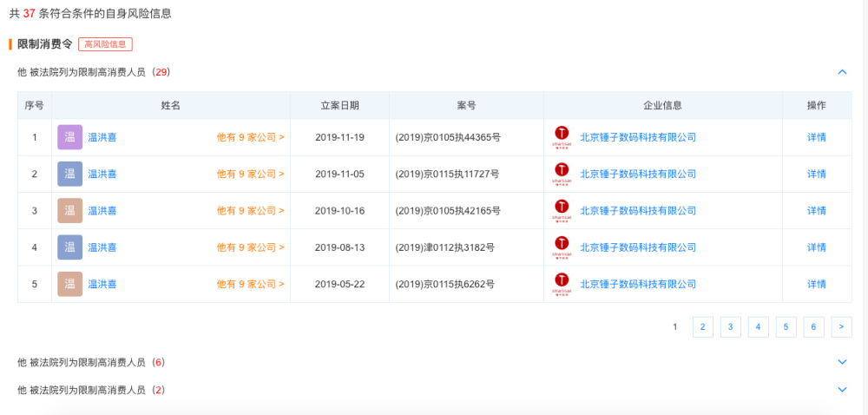This screenshot has height=415, width=868.
Task: Go to page 5 of results
Action: point(786,327)
